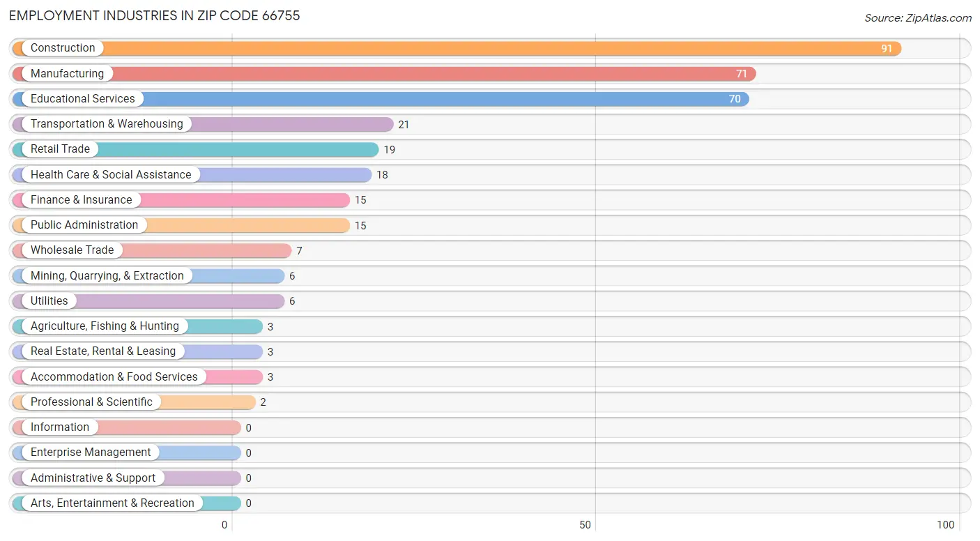This screenshot has width=980, height=541.
Task: Click the Utilities label
Action: tap(49, 300)
